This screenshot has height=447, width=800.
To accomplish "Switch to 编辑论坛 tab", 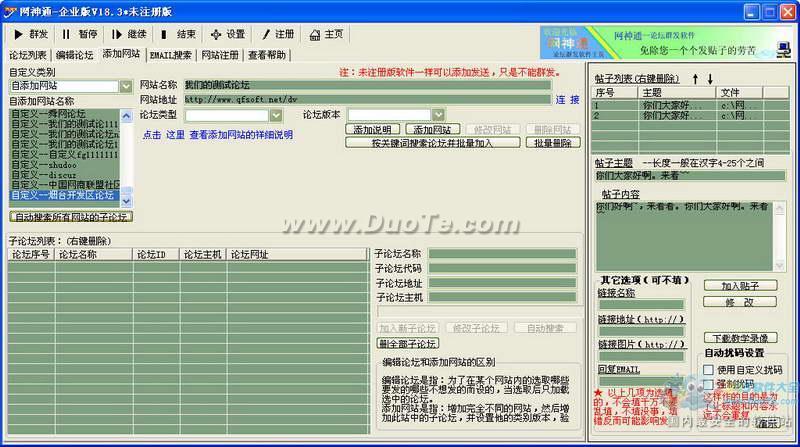I will [x=74, y=55].
